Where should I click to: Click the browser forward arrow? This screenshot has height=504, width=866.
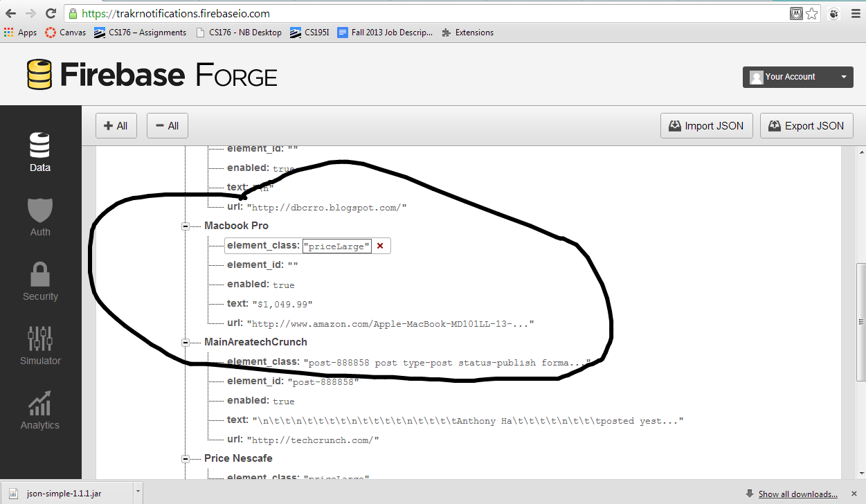31,13
